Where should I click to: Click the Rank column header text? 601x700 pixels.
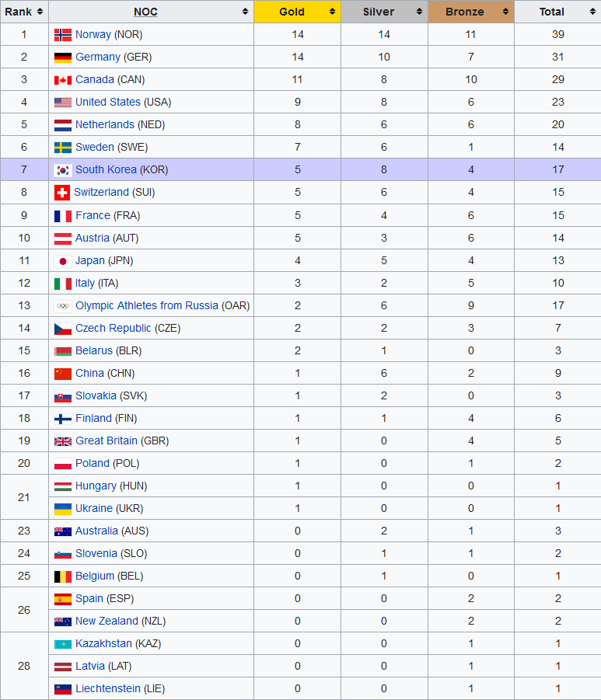[x=19, y=12]
